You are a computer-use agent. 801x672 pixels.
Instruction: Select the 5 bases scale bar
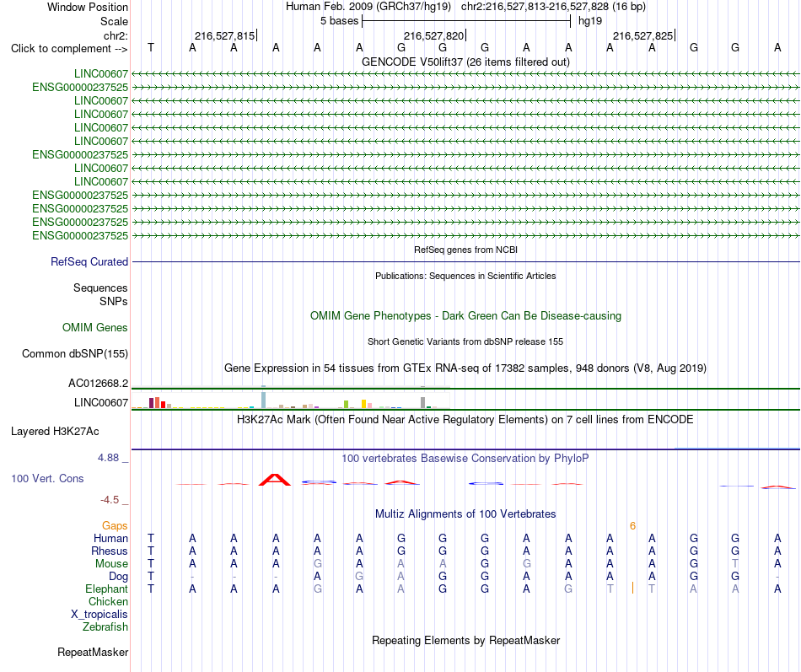point(466,21)
